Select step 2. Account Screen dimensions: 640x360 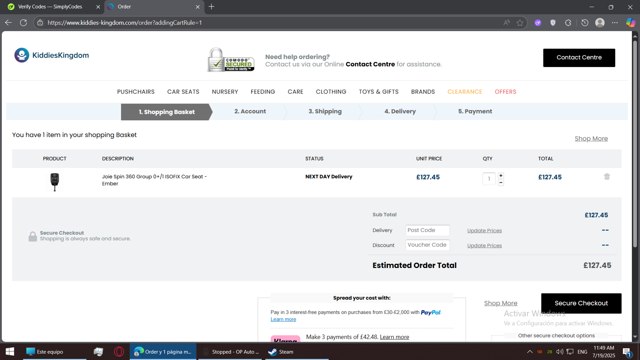[250, 111]
